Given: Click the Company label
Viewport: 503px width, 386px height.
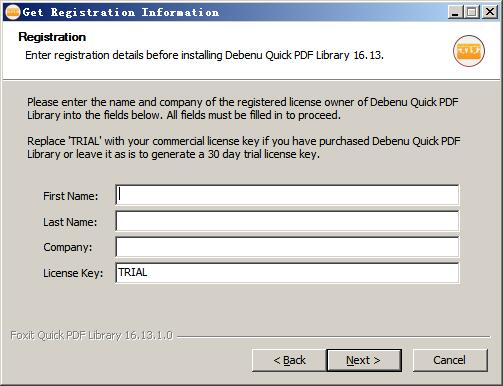Looking at the screenshot, I should 68,247.
